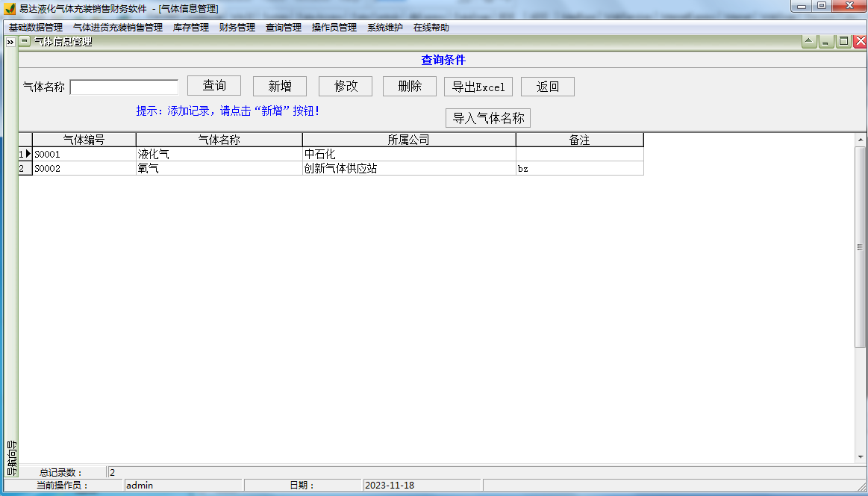Viewport: 868px width, 496px height.
Task: Open the 在线帮助 menu
Action: click(x=431, y=27)
